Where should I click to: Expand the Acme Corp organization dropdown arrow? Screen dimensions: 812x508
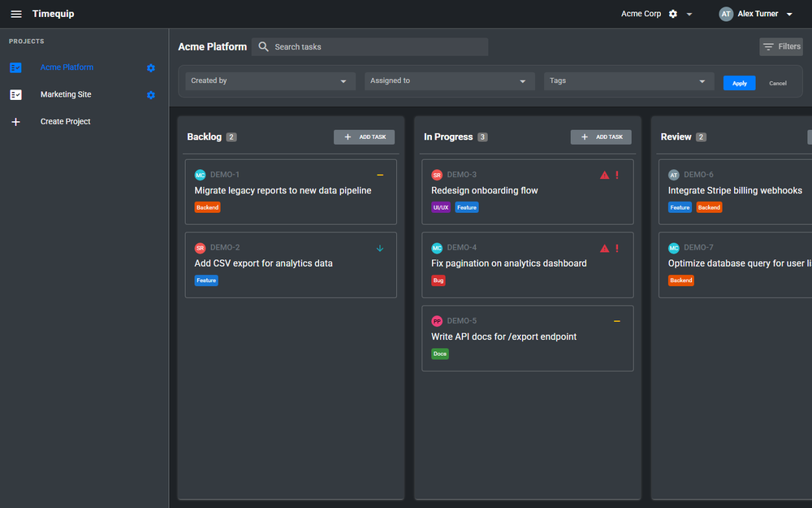[x=689, y=15]
